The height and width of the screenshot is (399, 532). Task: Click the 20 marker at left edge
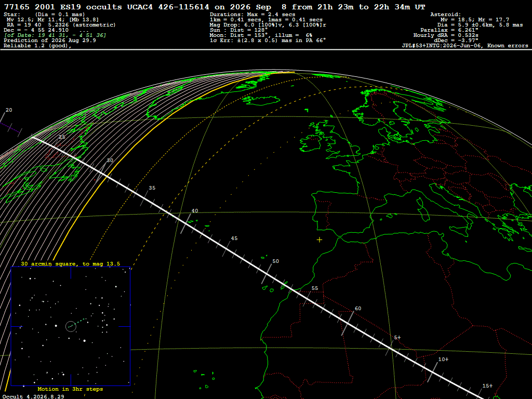tap(9, 110)
